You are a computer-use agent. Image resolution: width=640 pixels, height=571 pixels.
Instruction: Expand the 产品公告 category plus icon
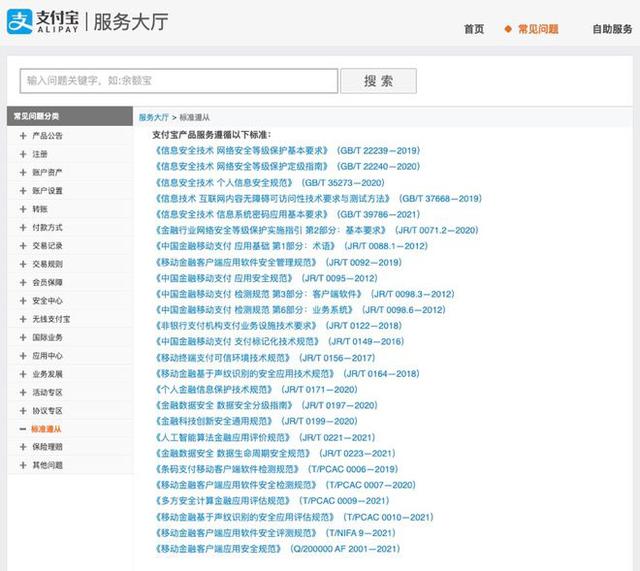(x=23, y=136)
